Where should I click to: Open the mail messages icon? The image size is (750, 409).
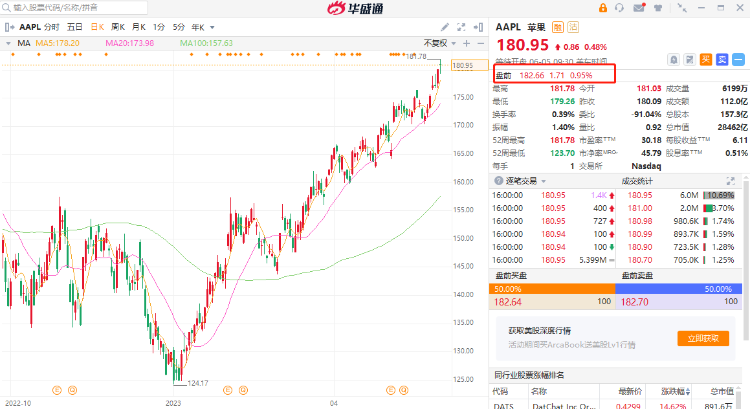pos(639,8)
